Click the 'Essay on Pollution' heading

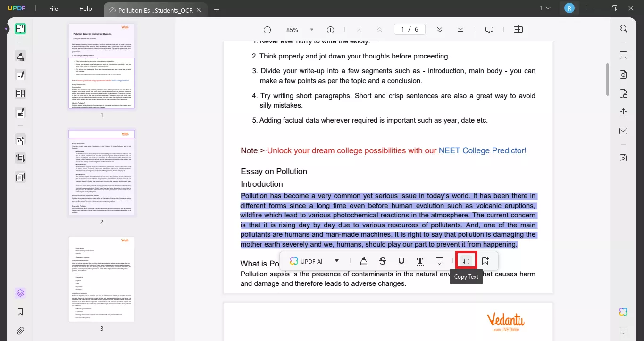(x=274, y=171)
